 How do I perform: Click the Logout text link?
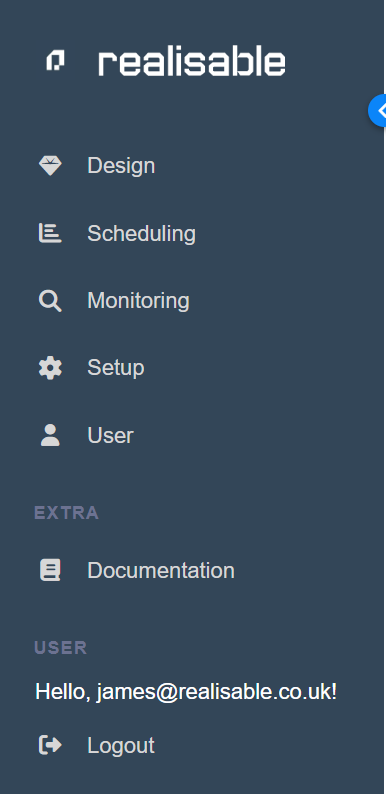tap(121, 745)
